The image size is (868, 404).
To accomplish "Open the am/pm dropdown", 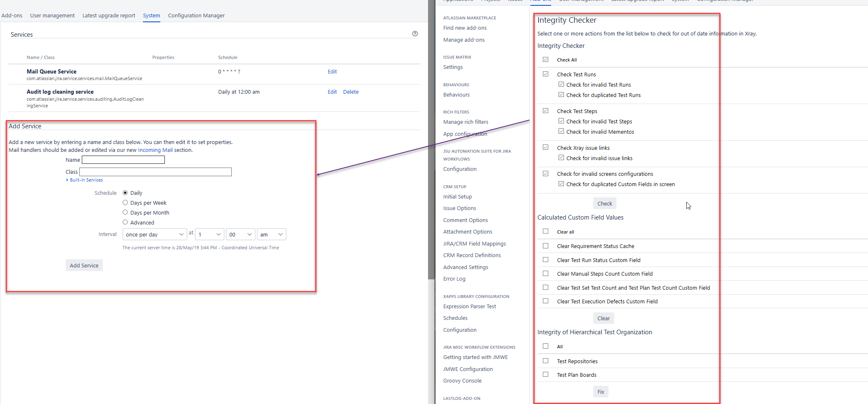I will (x=271, y=234).
